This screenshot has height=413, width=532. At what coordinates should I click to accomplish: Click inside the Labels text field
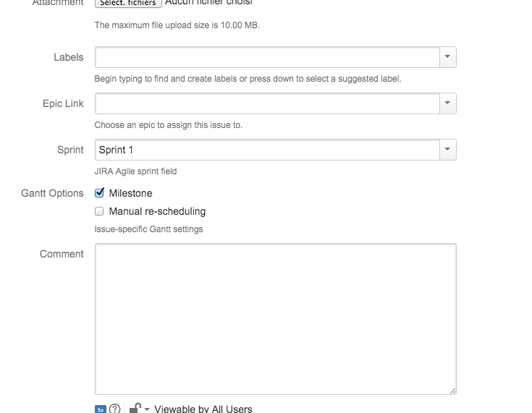click(267, 57)
